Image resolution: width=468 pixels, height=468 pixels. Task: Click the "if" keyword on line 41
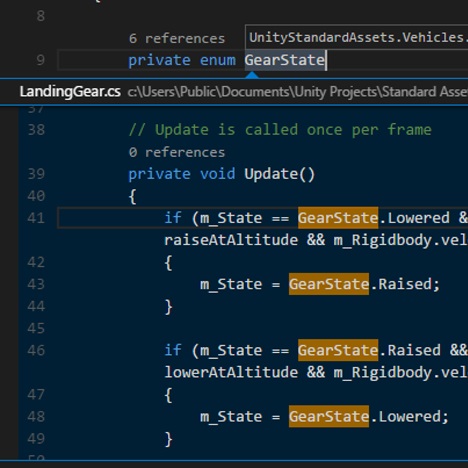[173, 218]
